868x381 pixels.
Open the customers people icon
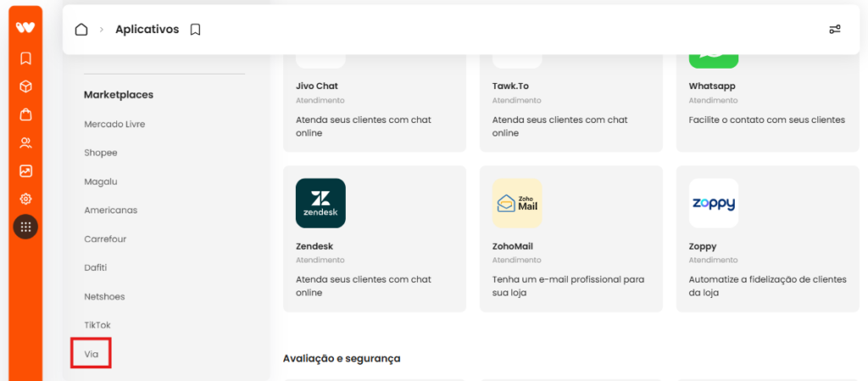coord(25,143)
